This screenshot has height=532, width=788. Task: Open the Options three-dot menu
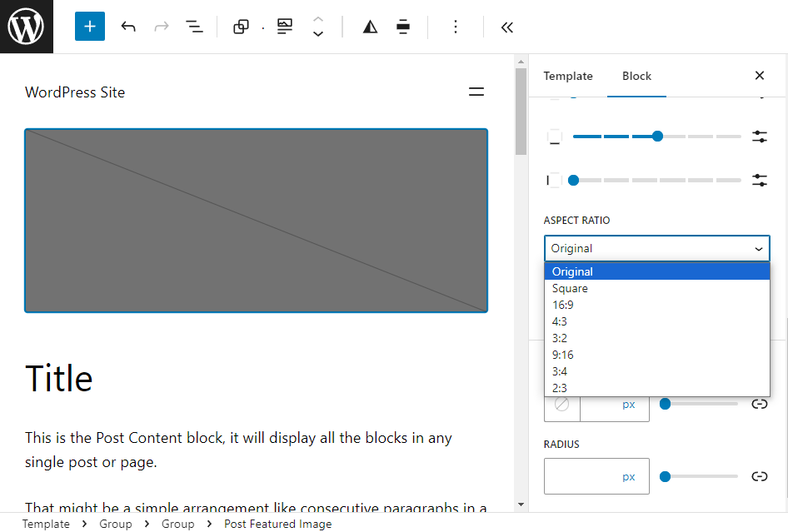[x=456, y=27]
